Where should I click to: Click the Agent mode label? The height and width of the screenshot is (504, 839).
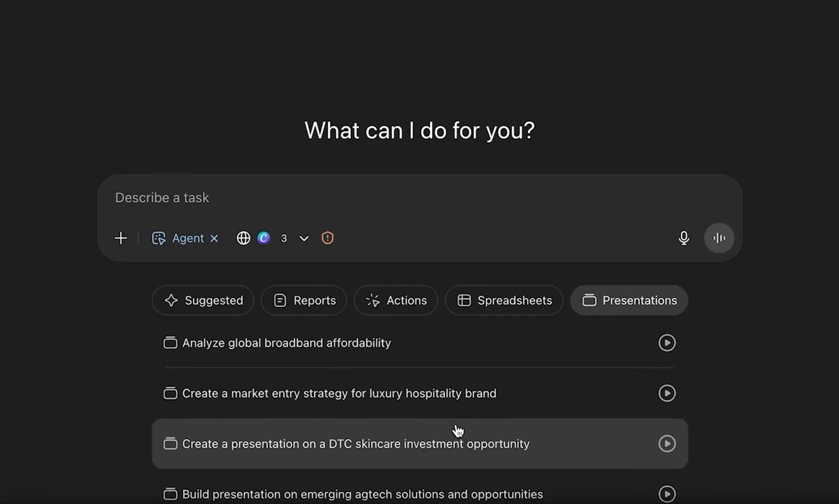187,238
